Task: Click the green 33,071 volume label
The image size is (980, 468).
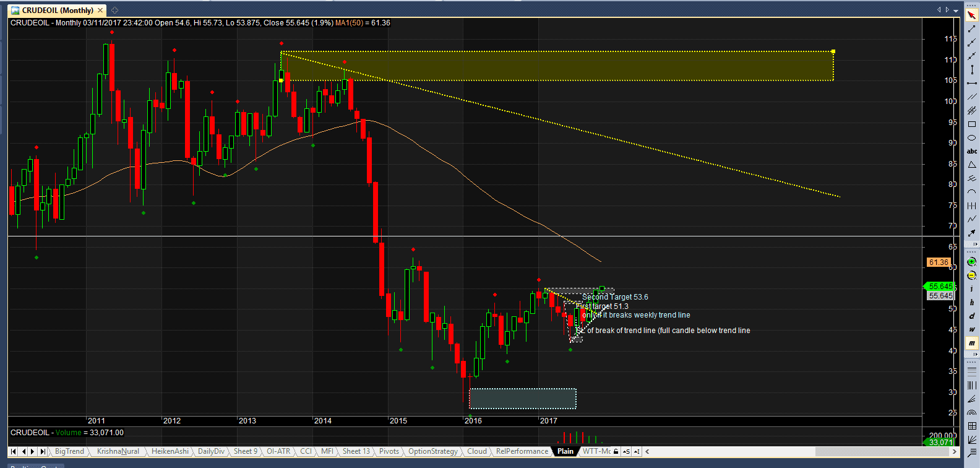Action: [940, 442]
